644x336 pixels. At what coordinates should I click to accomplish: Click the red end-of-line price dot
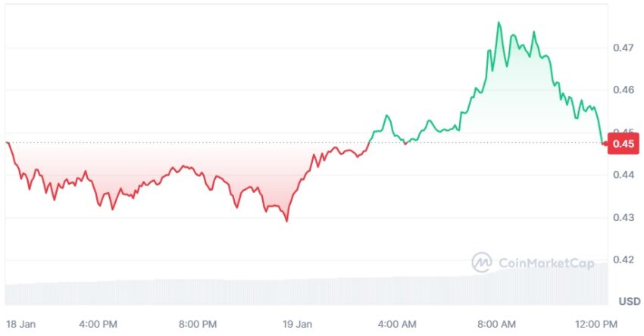click(604, 144)
